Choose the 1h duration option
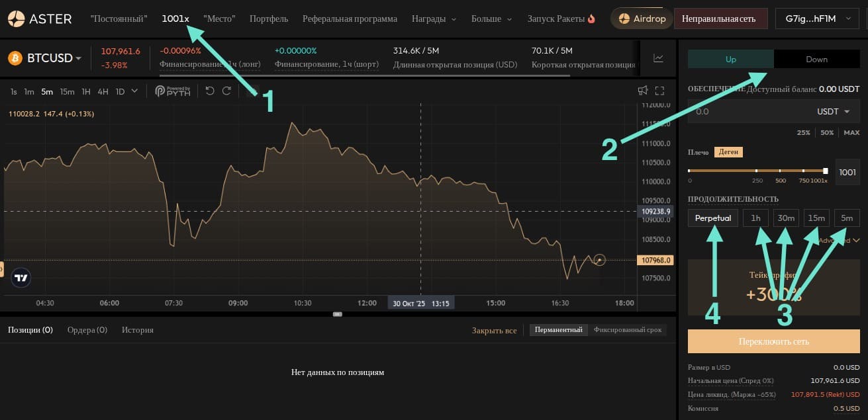Screen dimensions: 868x420 click(755, 218)
